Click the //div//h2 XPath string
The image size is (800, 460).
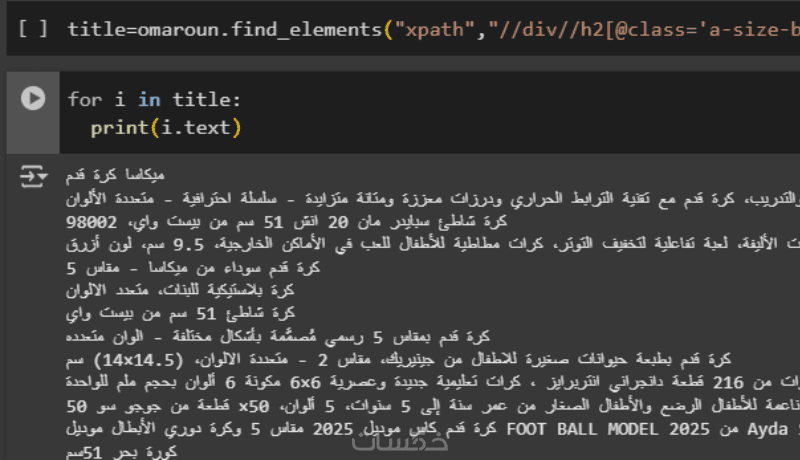(x=640, y=28)
